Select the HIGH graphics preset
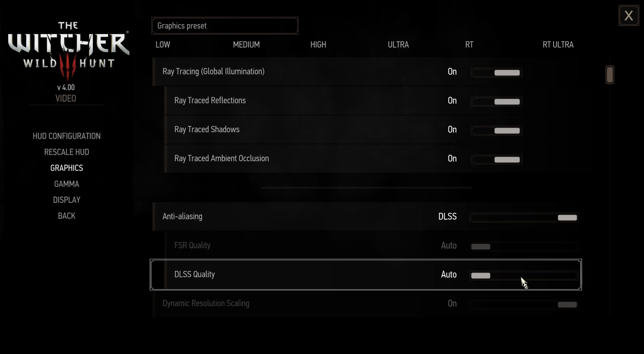This screenshot has height=354, width=644. coord(318,45)
